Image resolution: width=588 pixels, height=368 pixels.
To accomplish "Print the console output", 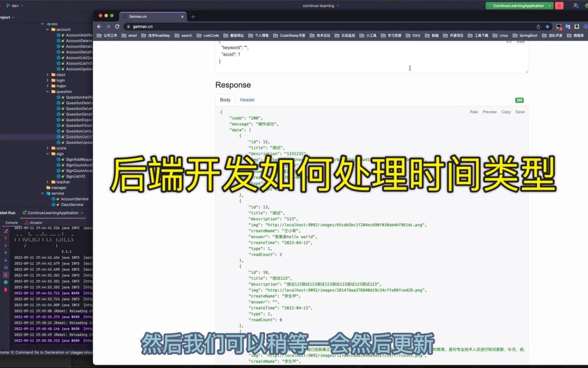I will (6, 282).
